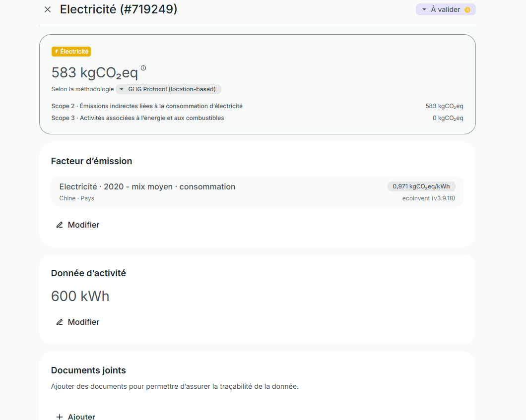Modify the emission factor

tap(78, 225)
